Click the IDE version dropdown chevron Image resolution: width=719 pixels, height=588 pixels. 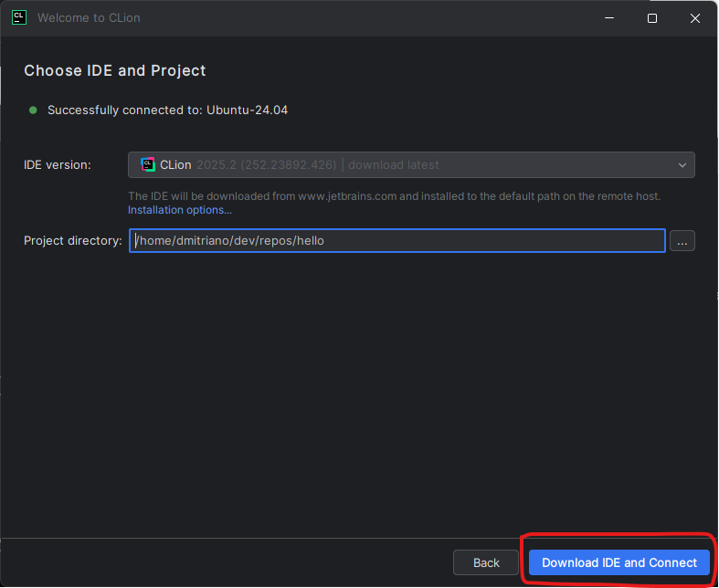tap(682, 165)
